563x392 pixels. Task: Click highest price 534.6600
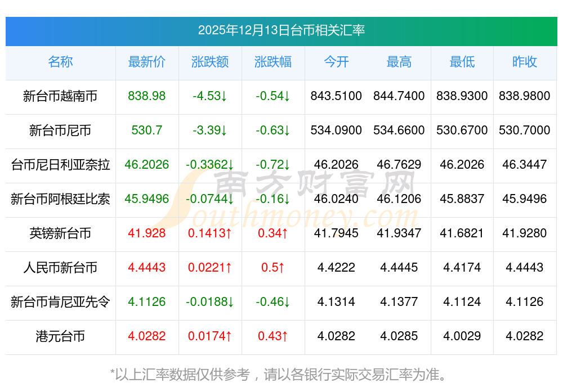pyautogui.click(x=399, y=130)
